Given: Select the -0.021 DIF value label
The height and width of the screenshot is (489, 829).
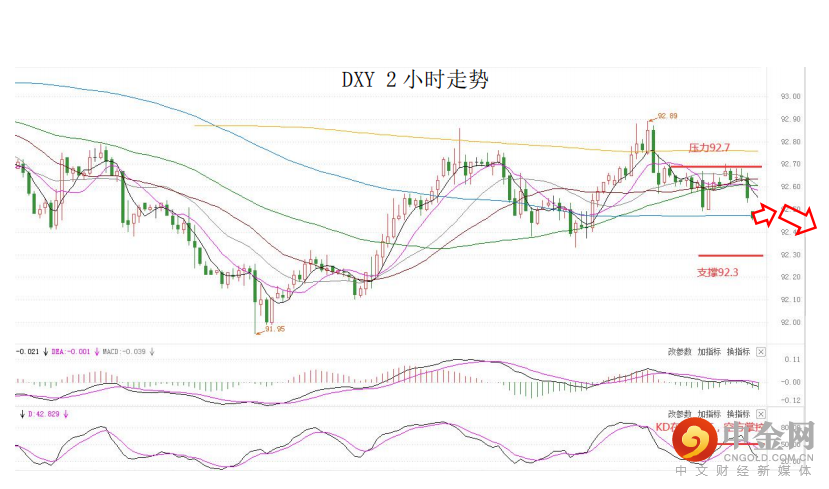Looking at the screenshot, I should click(x=27, y=352).
